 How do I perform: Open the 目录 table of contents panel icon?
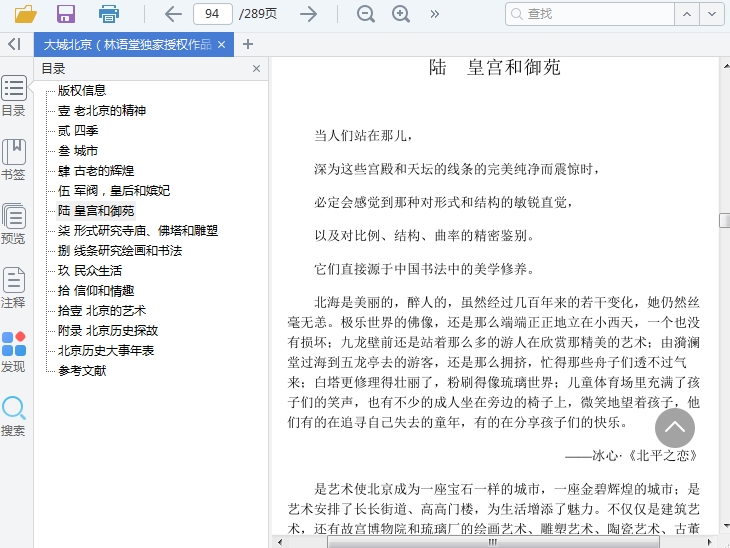tap(14, 96)
